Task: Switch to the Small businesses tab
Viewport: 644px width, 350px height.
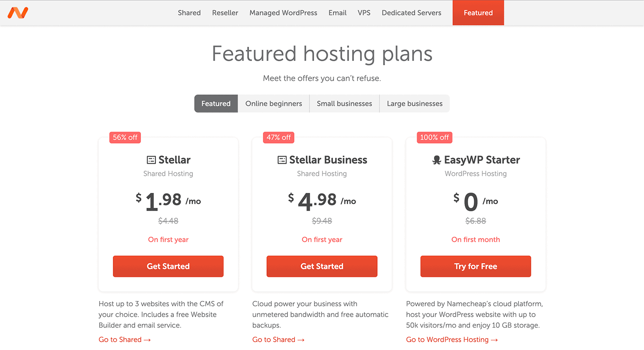Action: click(344, 103)
